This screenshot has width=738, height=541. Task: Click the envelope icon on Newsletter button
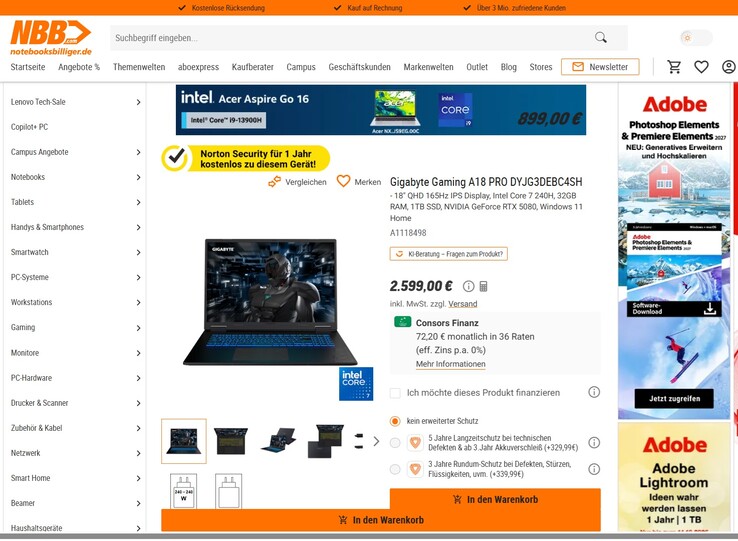578,67
